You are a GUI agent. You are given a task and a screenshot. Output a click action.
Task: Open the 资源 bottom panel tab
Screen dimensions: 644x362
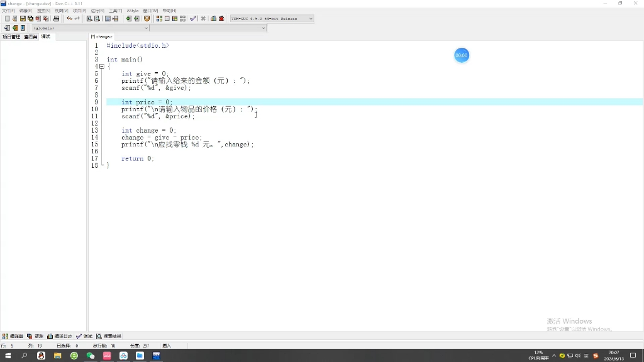coord(35,336)
